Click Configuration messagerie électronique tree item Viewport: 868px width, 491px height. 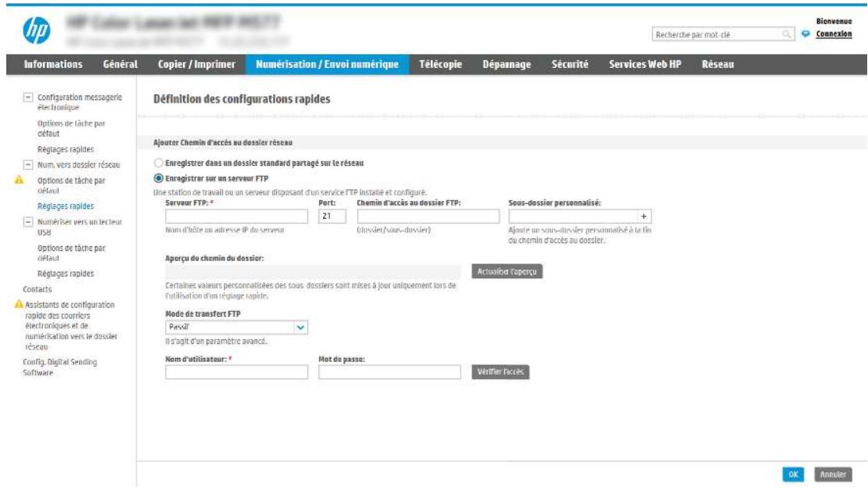(x=79, y=102)
